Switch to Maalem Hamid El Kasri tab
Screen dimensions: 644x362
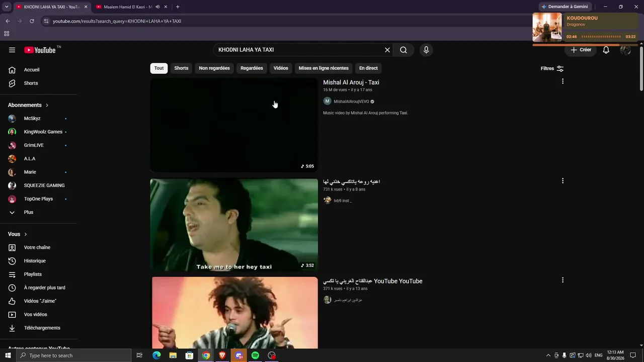[x=128, y=7]
